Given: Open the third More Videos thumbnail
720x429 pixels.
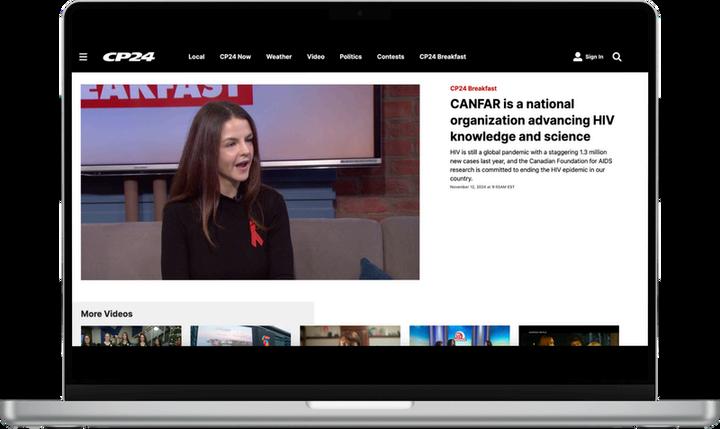Looking at the screenshot, I should click(x=350, y=335).
